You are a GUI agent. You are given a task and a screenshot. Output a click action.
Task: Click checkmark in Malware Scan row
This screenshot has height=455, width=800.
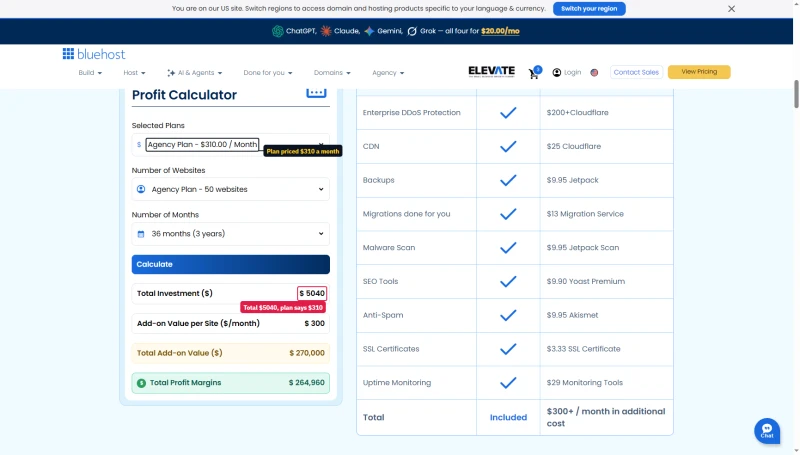coord(508,247)
